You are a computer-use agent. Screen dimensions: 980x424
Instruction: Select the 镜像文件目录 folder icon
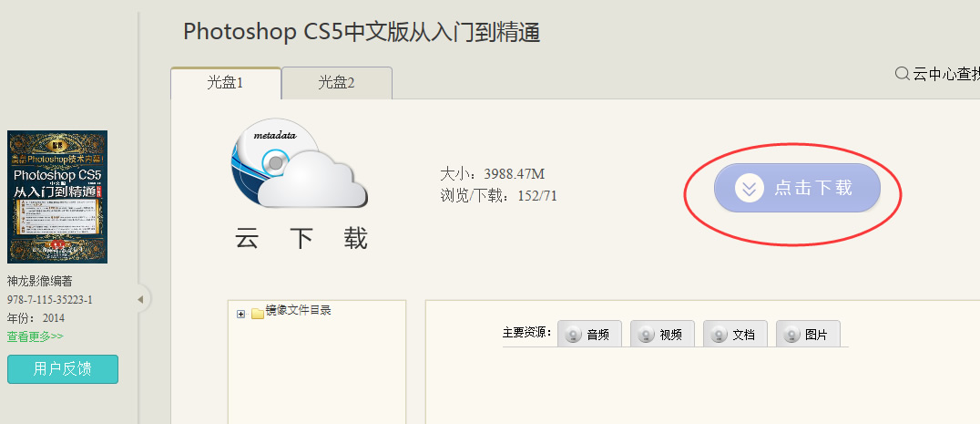pos(258,314)
